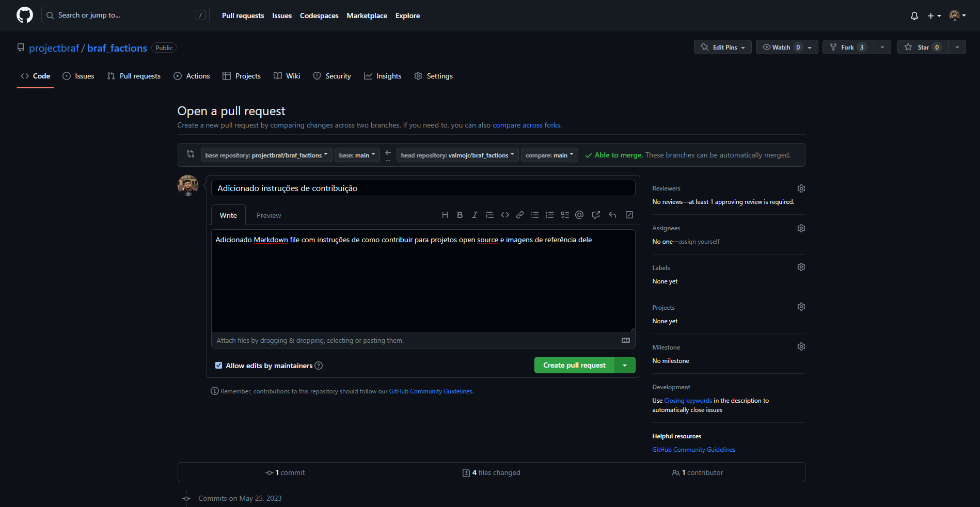The height and width of the screenshot is (507, 980).
Task: Open Marketplace in the top navigation
Action: click(x=367, y=15)
